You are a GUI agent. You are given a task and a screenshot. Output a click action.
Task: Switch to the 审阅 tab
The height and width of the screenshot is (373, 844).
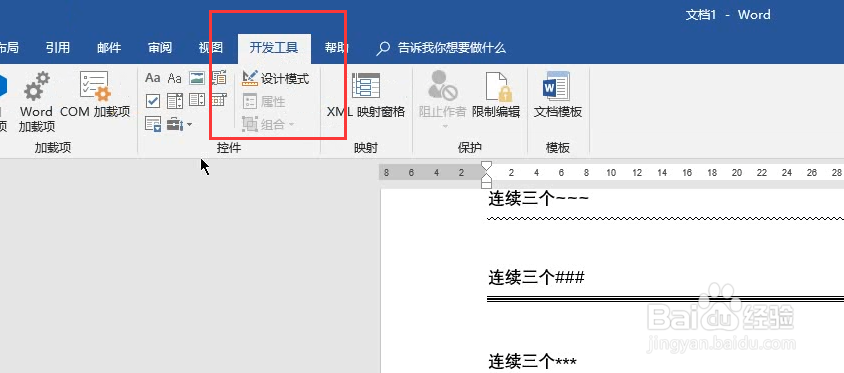click(160, 48)
